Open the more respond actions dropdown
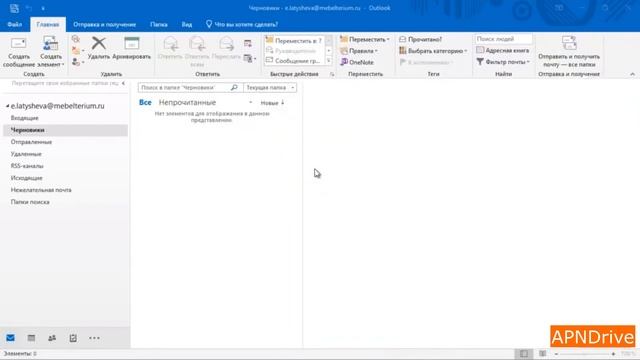This screenshot has height=360, width=640. pyautogui.click(x=250, y=59)
